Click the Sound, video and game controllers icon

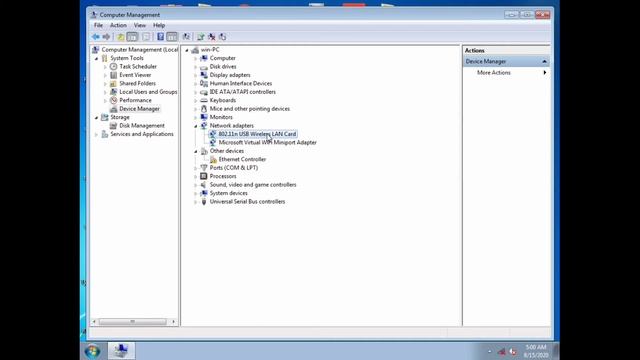tap(204, 185)
